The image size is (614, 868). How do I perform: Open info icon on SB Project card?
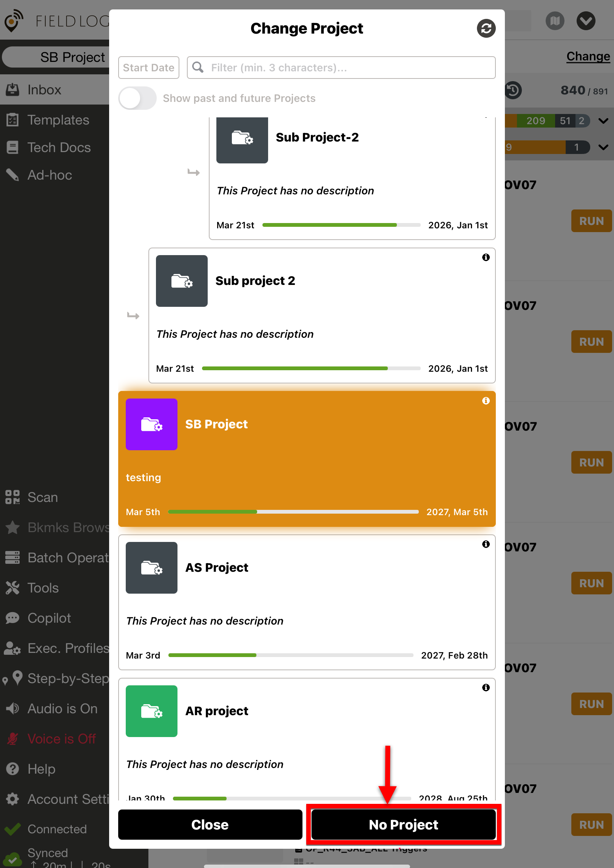(x=486, y=401)
